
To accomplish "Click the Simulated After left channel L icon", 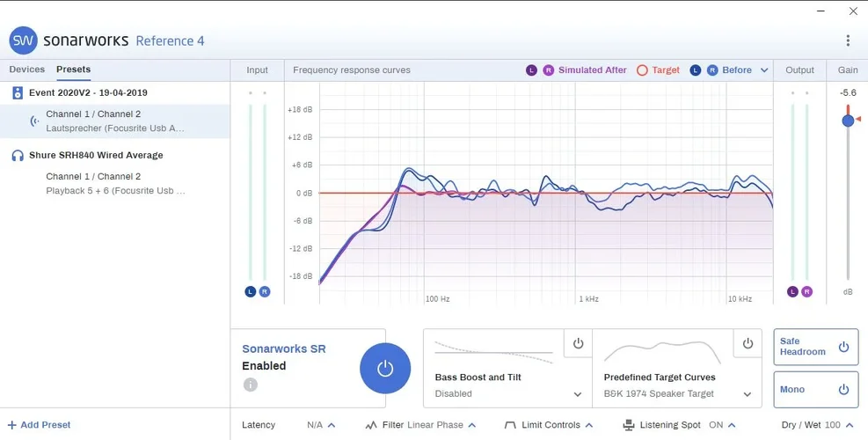I will (x=531, y=70).
